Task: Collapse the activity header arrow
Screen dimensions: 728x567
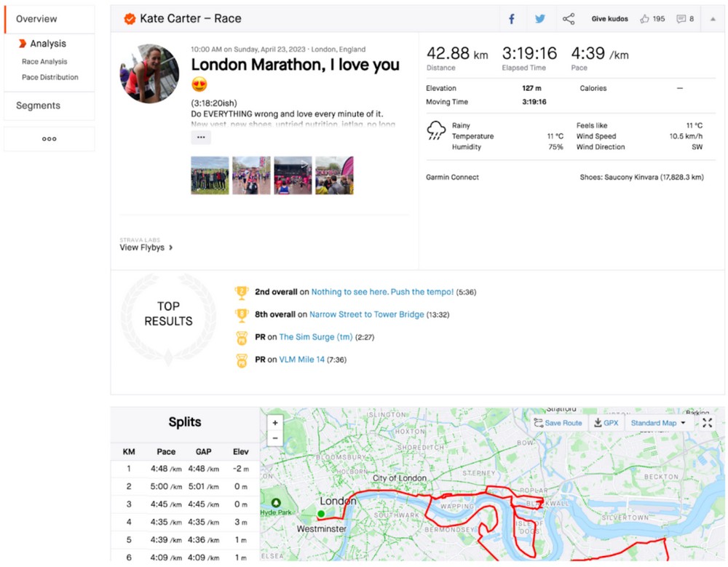Action: (713, 19)
